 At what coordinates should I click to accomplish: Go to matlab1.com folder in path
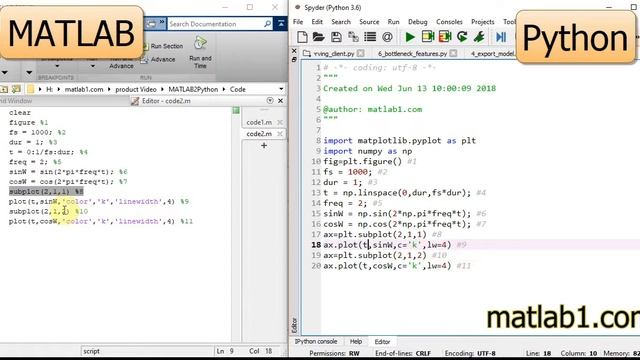click(84, 89)
